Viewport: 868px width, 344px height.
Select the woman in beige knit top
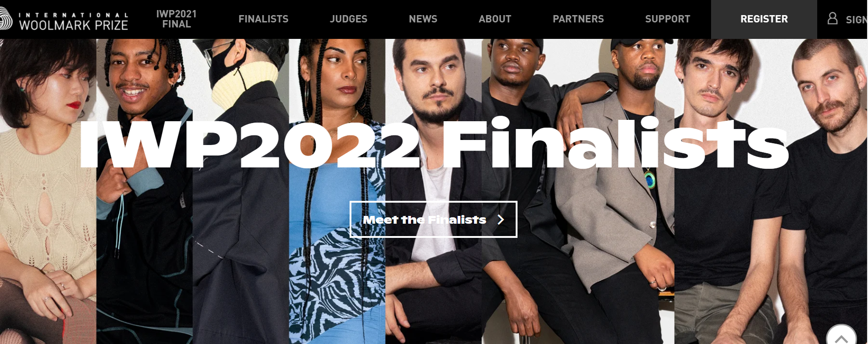48,191
